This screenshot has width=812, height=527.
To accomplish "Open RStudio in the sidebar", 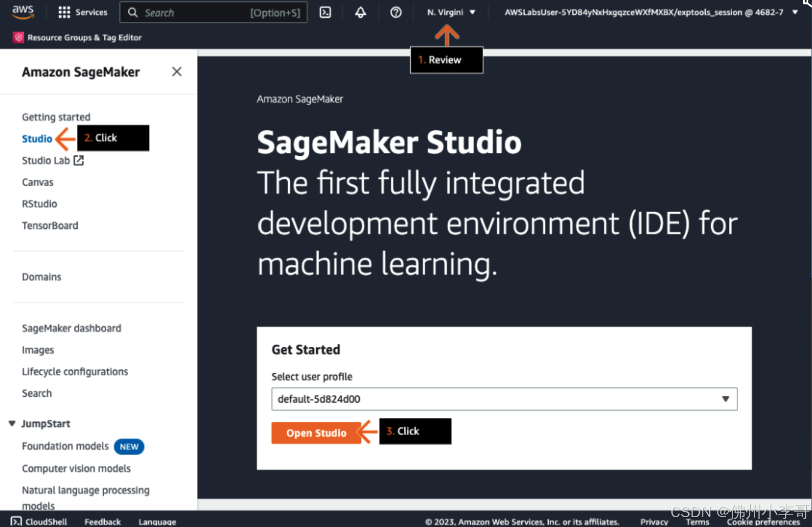I will point(40,204).
